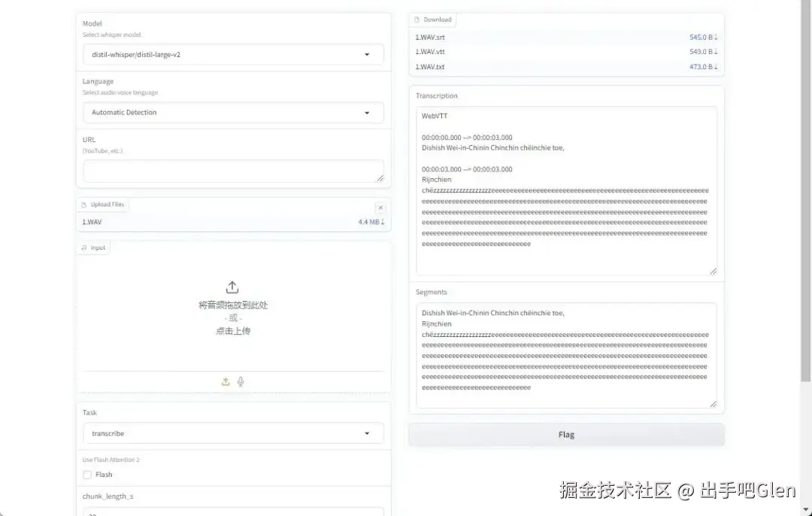812x516 pixels.
Task: Click the music note icon on Input tab
Action: (84, 247)
